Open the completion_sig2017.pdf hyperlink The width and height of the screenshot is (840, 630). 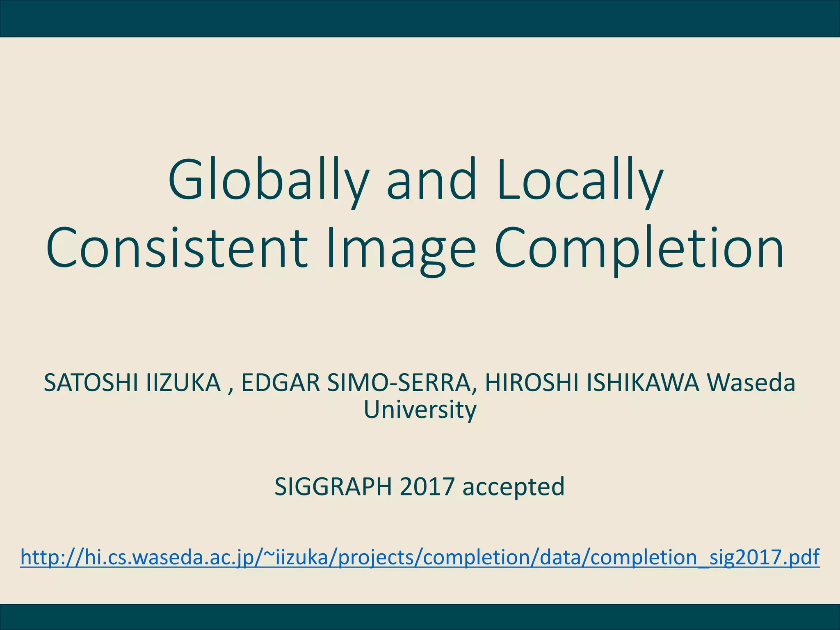[x=705, y=557]
